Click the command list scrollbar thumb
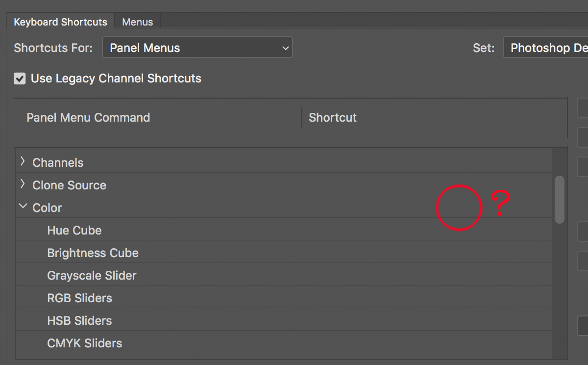The height and width of the screenshot is (365, 588). 559,200
